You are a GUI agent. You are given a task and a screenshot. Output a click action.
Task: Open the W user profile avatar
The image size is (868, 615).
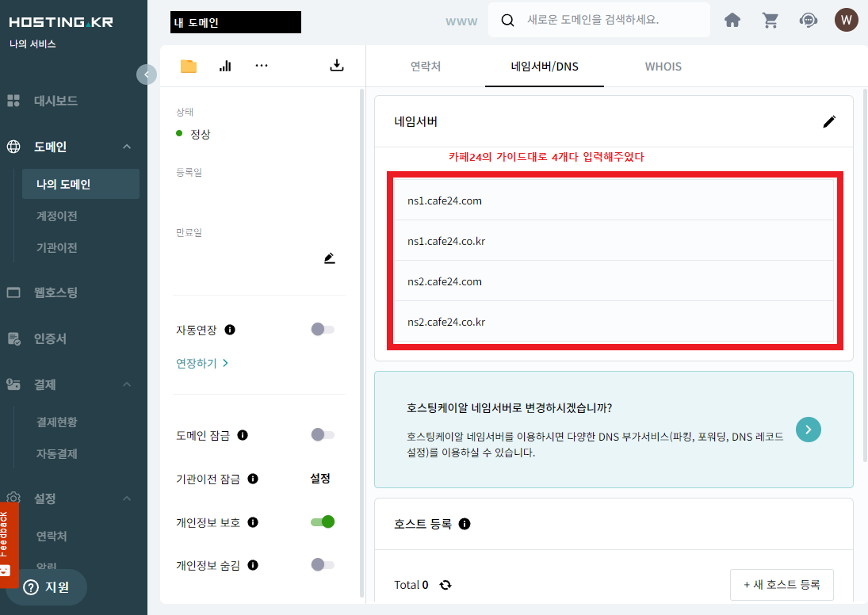846,20
